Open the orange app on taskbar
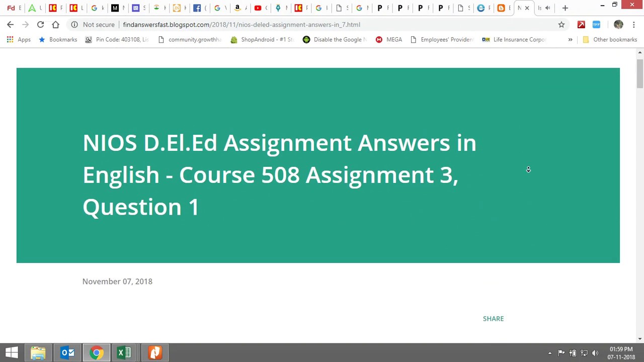Image resolution: width=644 pixels, height=362 pixels. 155,353
